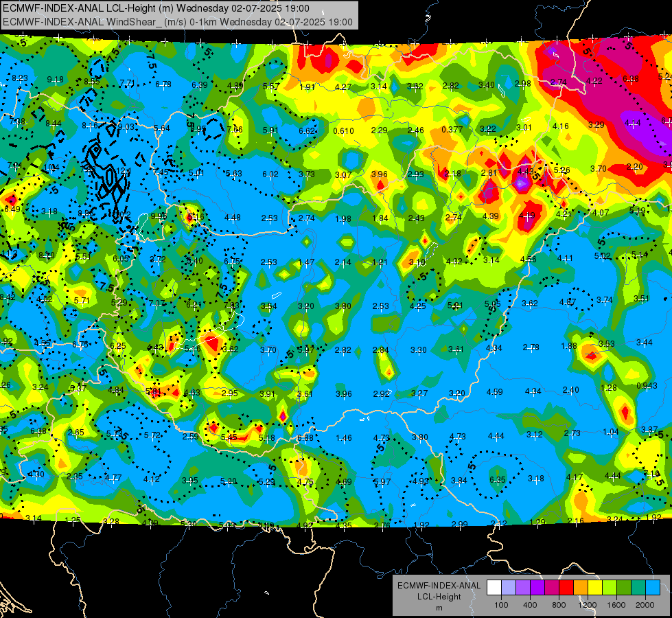Select the yellow legend swatch
Screen dimensions: 672x618
pos(595,588)
